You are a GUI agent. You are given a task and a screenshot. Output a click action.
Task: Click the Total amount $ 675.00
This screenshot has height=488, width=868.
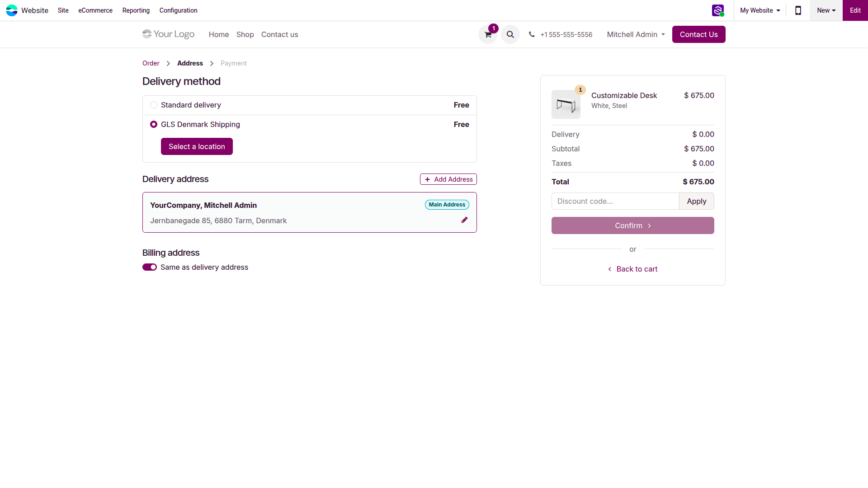click(698, 182)
